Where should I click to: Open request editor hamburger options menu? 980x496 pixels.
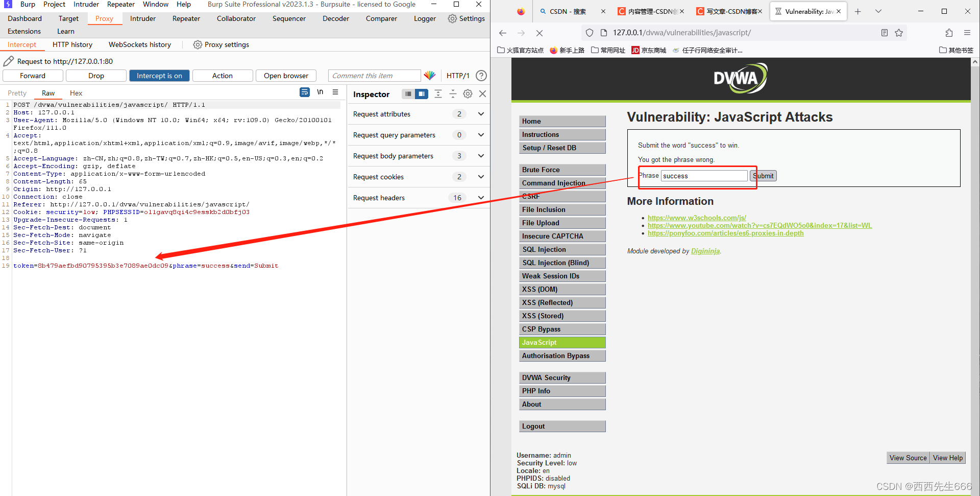coord(335,92)
